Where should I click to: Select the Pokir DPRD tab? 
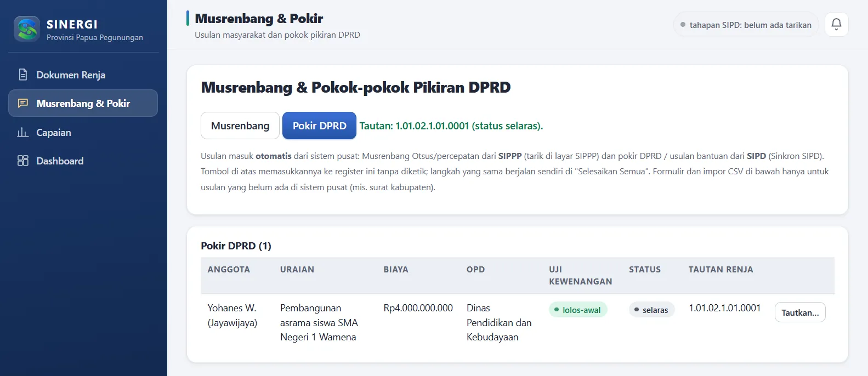click(x=319, y=126)
